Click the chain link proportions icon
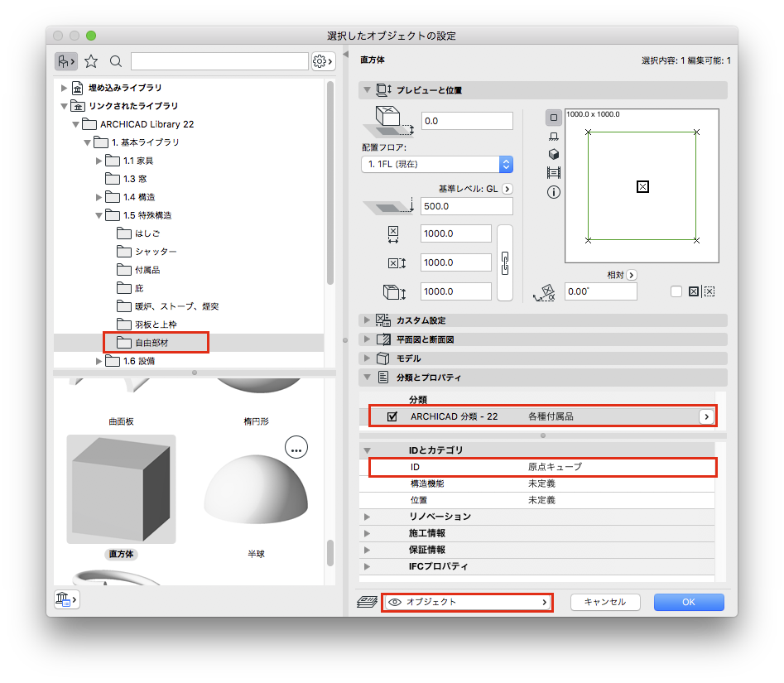The height and width of the screenshot is (683, 784). [x=505, y=263]
